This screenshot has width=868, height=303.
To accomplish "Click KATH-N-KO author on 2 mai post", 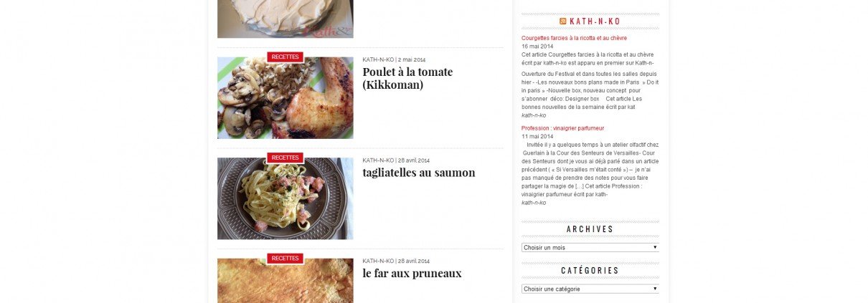I will (x=378, y=59).
